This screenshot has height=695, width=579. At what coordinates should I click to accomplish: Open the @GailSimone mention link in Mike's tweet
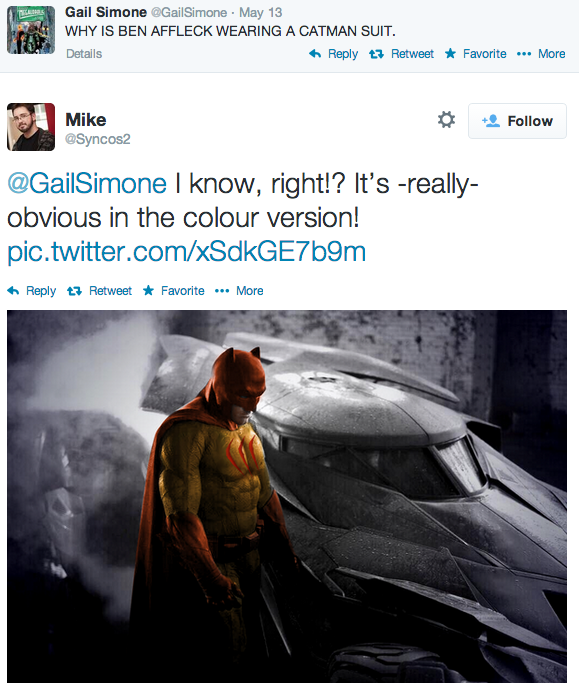(x=87, y=184)
